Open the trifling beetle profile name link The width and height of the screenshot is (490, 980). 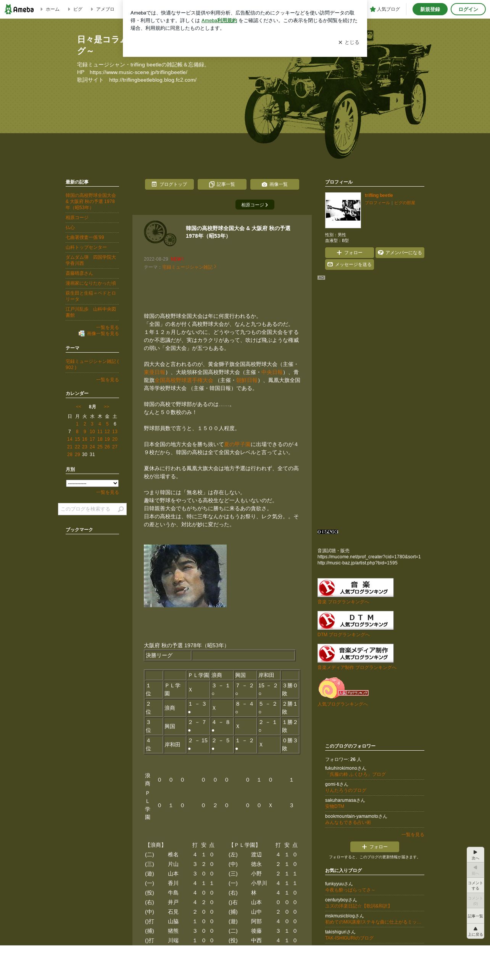point(379,195)
